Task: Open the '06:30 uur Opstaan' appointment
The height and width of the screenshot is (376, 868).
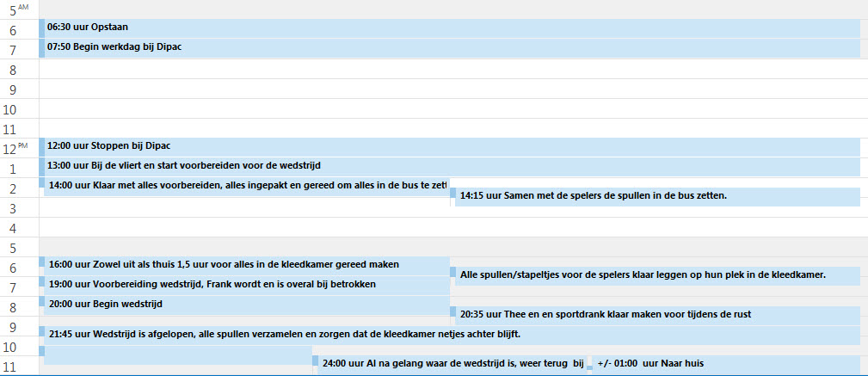Action: pos(450,28)
